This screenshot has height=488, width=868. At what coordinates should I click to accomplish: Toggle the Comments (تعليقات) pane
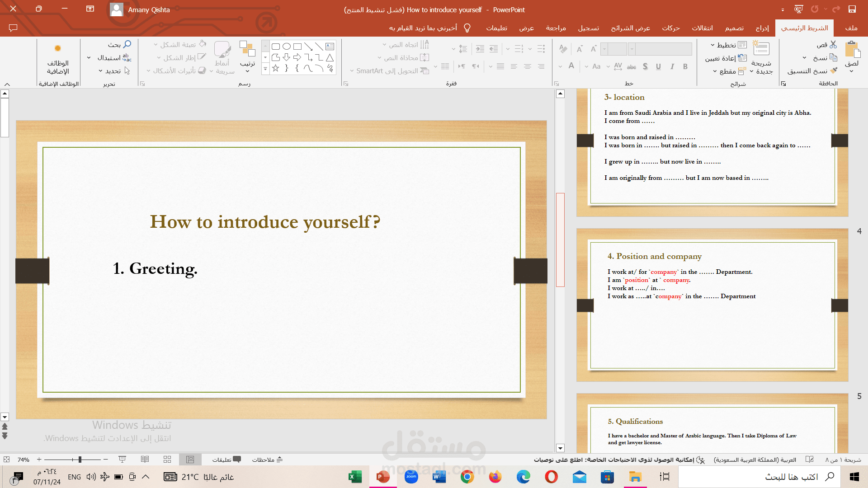[226, 460]
